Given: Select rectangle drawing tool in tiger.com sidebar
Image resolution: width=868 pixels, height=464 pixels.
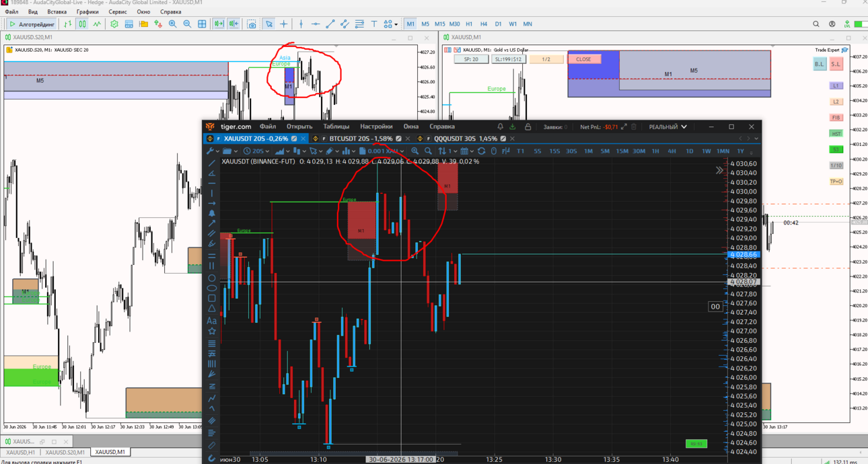Looking at the screenshot, I should (211, 298).
